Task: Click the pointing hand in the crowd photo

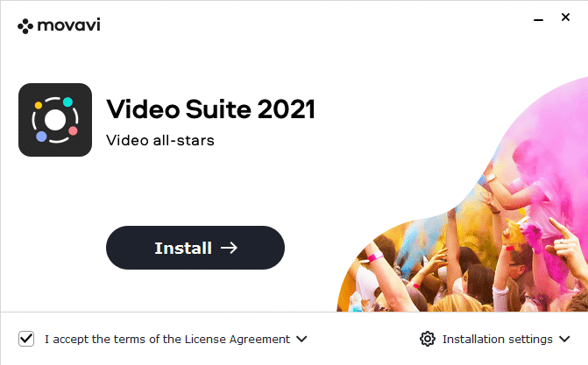Action: click(566, 240)
